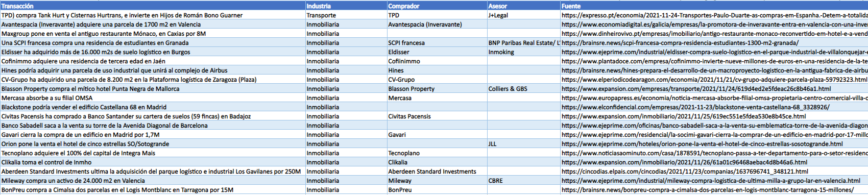Select transaction cell about edificio en Madrid por 1,7M

153,135
